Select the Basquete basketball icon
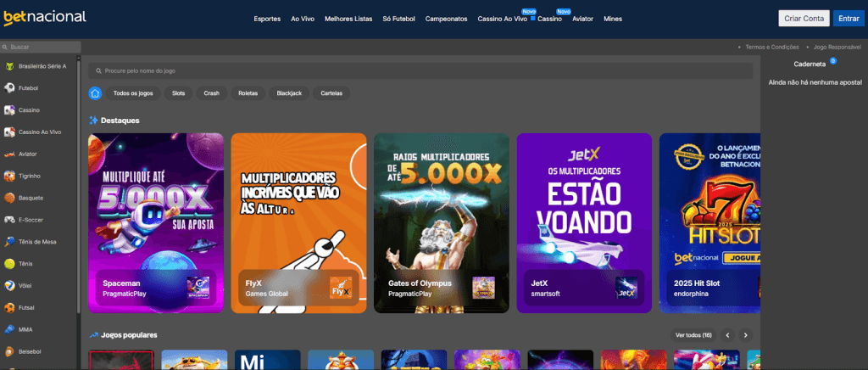Viewport: 868px width, 370px height. [x=9, y=198]
